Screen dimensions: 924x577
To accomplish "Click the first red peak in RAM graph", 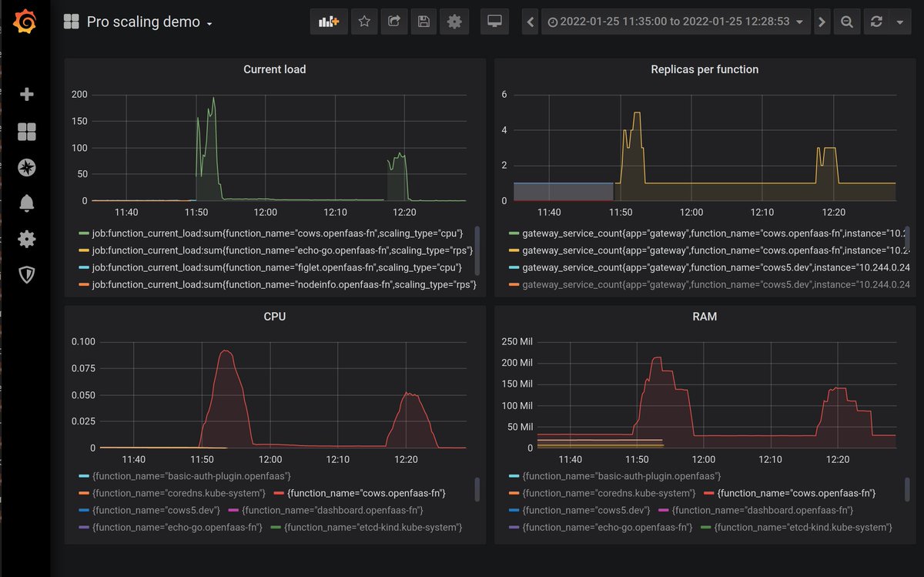I will pyautogui.click(x=657, y=358).
